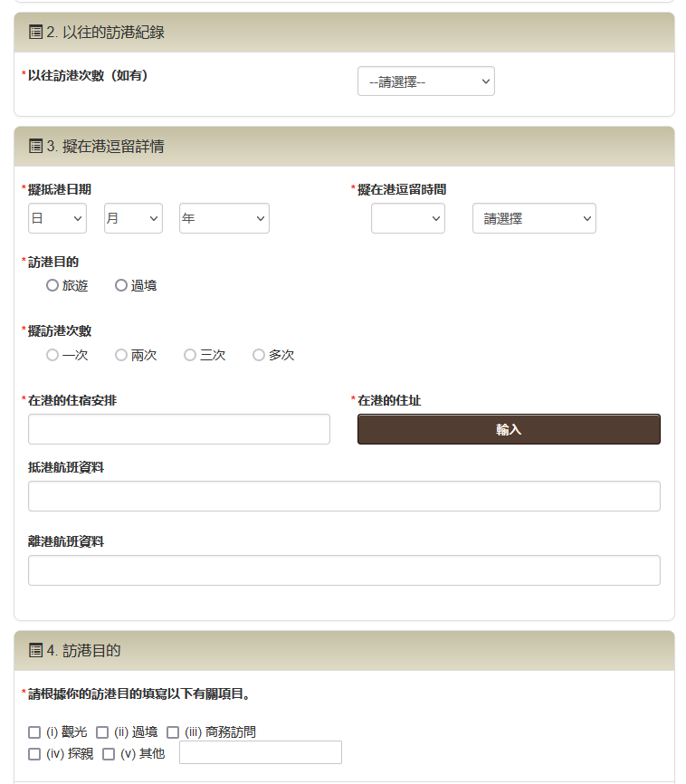Select the 旅遊 radio button

pos(52,285)
